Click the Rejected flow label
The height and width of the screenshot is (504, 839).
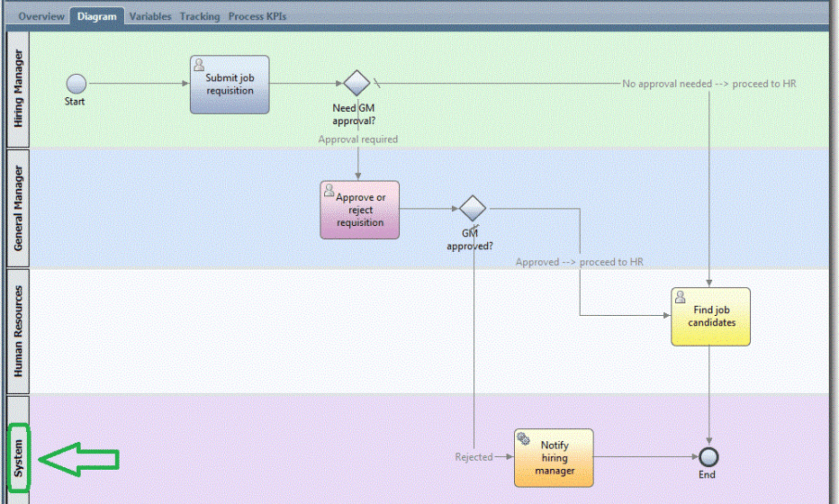[474, 457]
